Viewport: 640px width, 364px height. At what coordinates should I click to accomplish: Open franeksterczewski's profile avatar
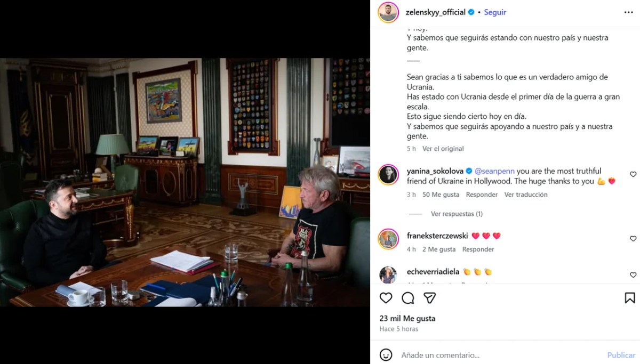point(388,239)
